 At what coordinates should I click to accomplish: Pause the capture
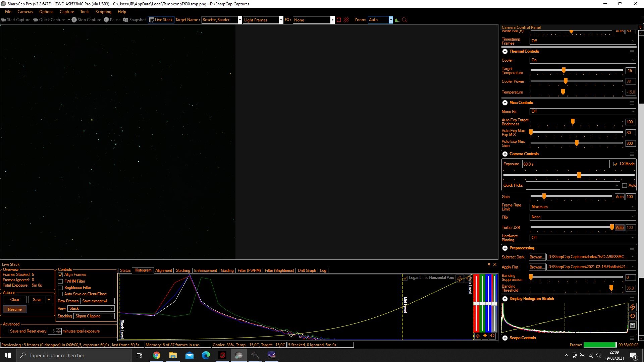tap(112, 20)
